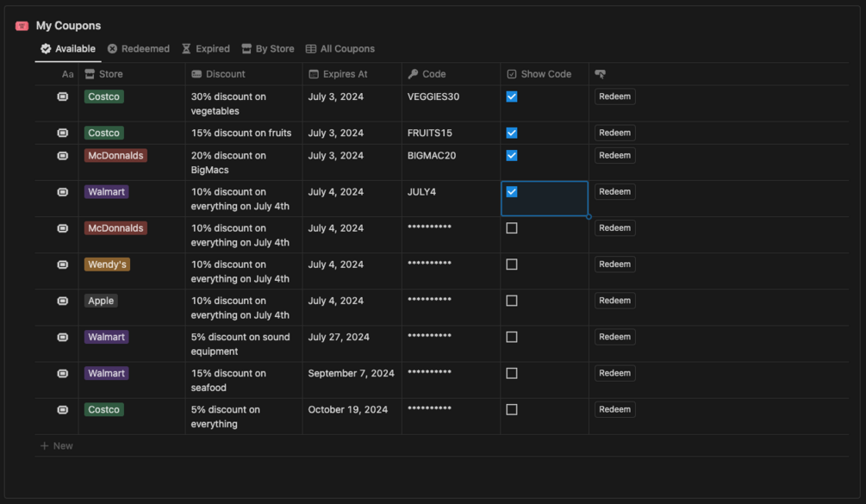Open the page icon of the Apple coupon row
Image resolution: width=866 pixels, height=504 pixels.
pos(63,301)
